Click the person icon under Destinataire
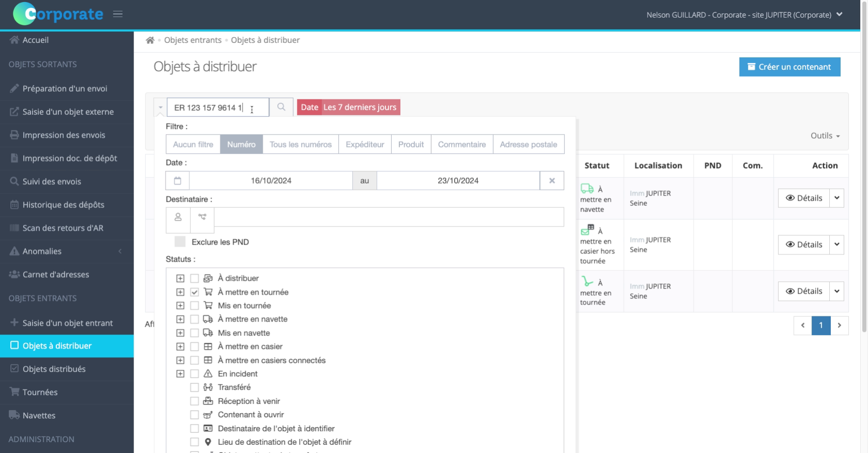The image size is (868, 453). pos(178,217)
